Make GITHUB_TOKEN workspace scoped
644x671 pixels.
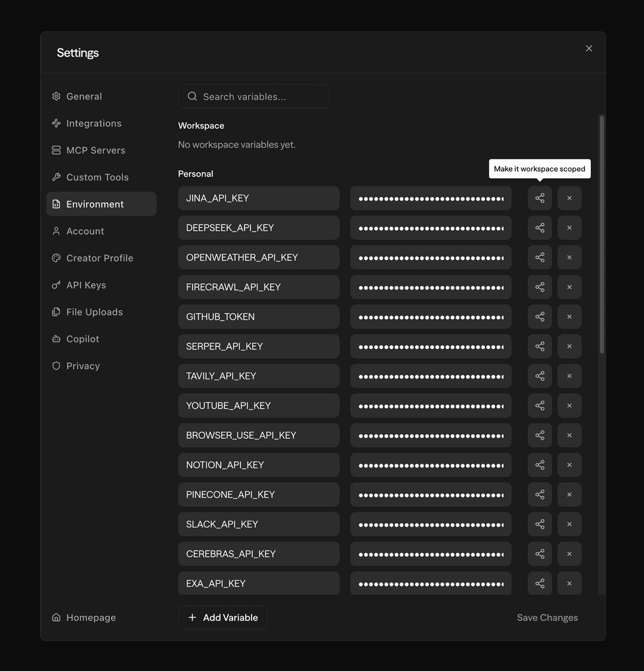point(540,317)
